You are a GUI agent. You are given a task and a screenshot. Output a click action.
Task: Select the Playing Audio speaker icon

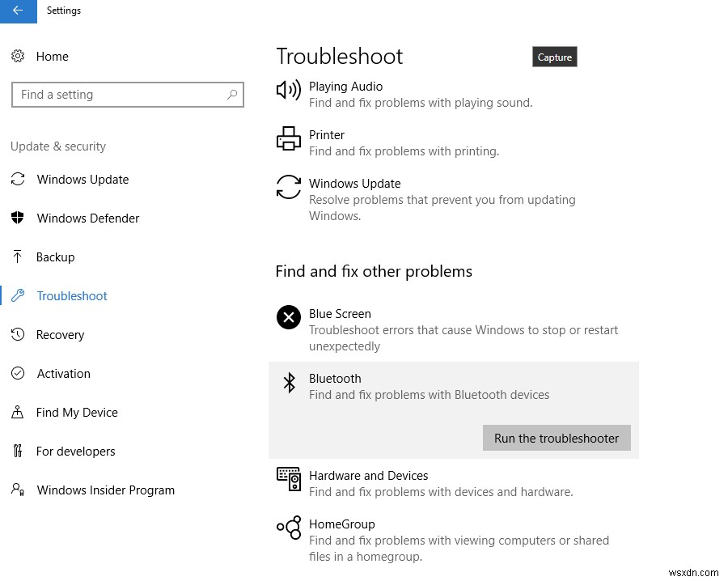289,90
